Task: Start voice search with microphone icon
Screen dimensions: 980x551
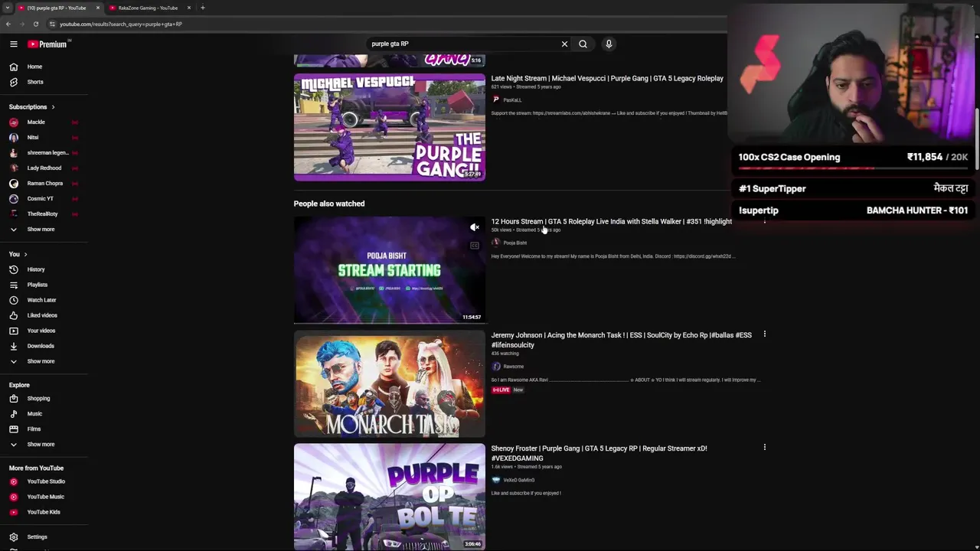Action: tap(609, 44)
